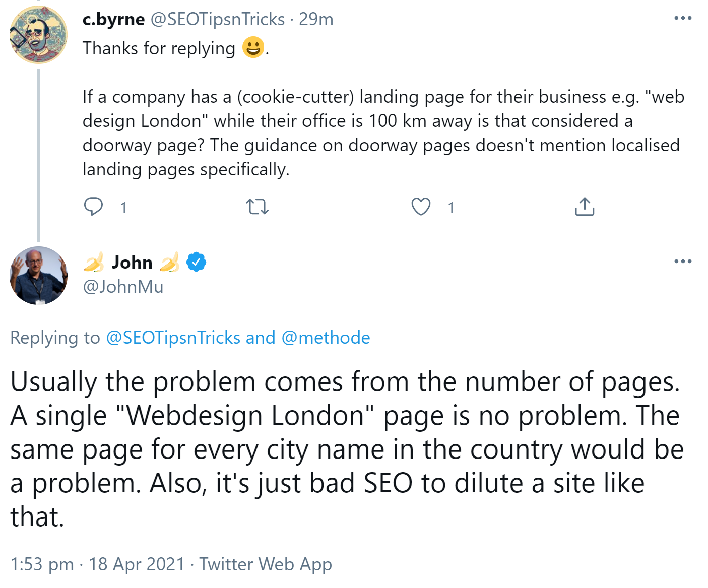The image size is (708, 588).
Task: Open the @SEOTipsnTricks handle in the tweet header
Action: tap(218, 19)
